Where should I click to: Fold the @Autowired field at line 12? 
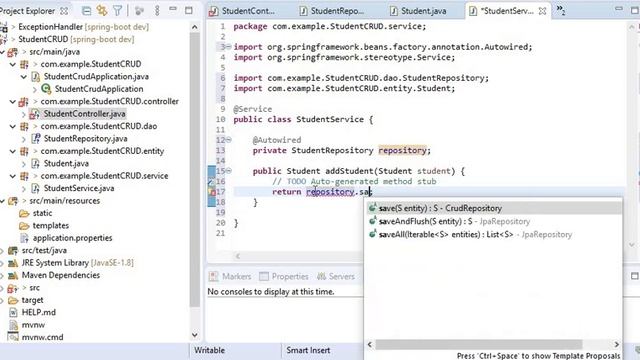pos(229,140)
